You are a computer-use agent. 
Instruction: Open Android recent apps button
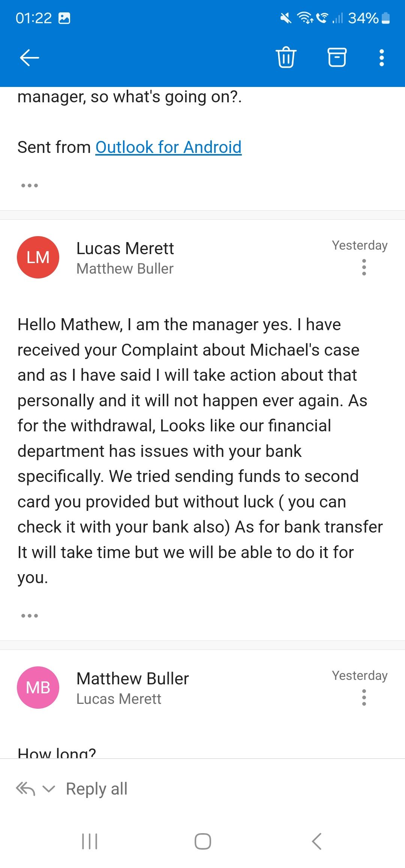[90, 841]
